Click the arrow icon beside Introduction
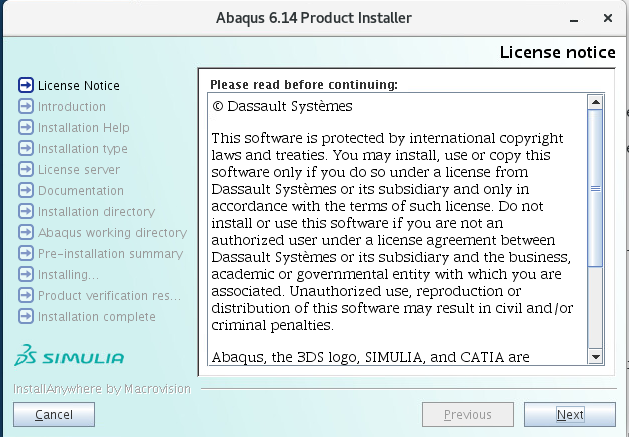 26,106
